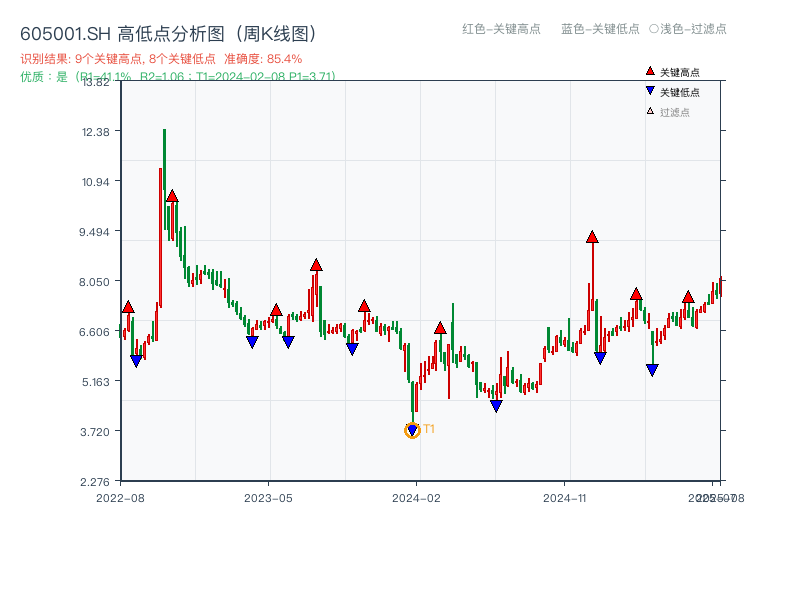The image size is (800, 600).
Task: Click the blue 关键低点 legend triangle icon
Action: [x=650, y=90]
